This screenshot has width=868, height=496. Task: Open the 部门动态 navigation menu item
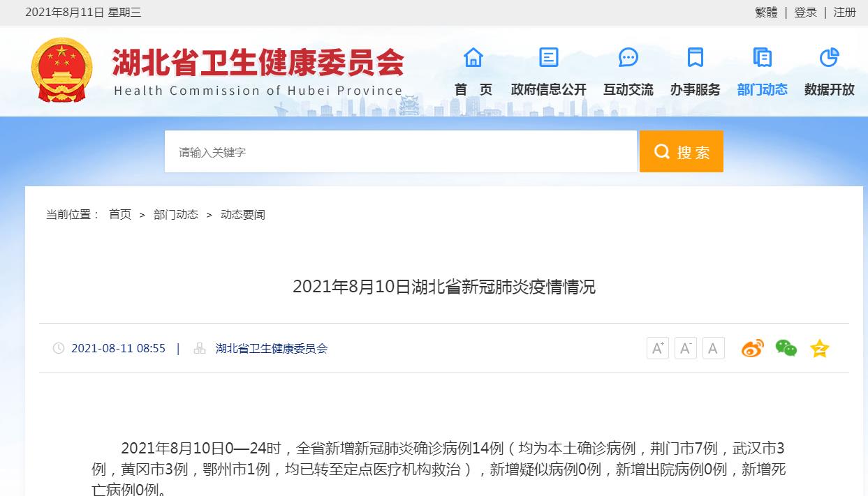pos(762,89)
